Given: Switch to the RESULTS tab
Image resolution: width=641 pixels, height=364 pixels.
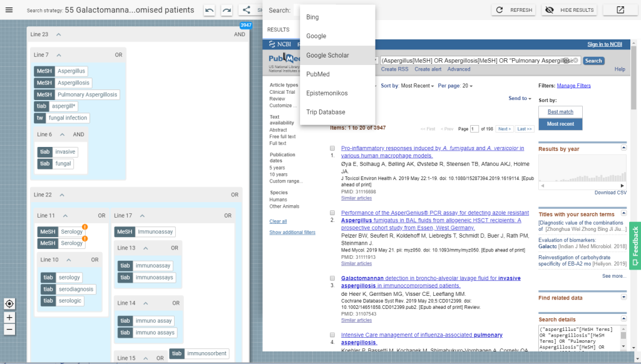Looking at the screenshot, I should click(x=278, y=29).
